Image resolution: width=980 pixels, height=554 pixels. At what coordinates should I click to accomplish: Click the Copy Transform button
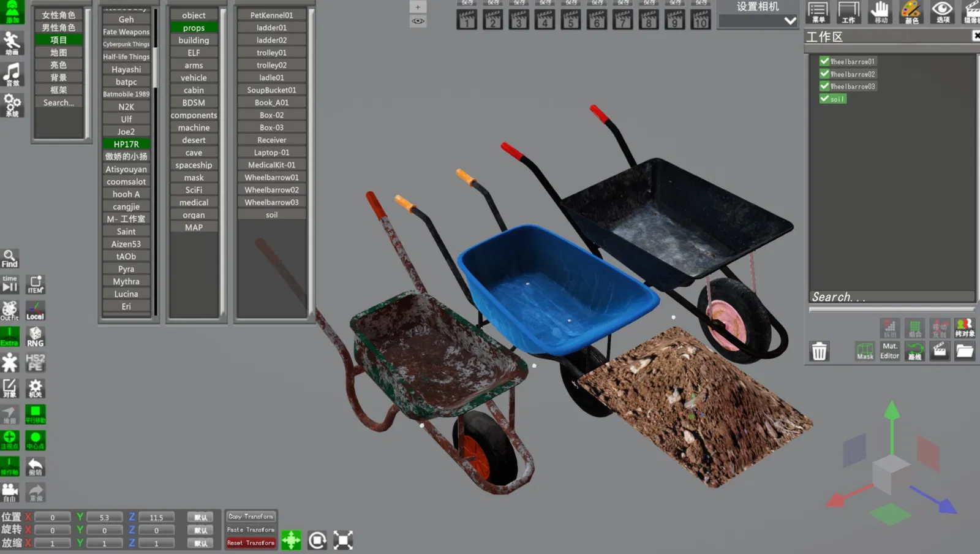pos(251,516)
